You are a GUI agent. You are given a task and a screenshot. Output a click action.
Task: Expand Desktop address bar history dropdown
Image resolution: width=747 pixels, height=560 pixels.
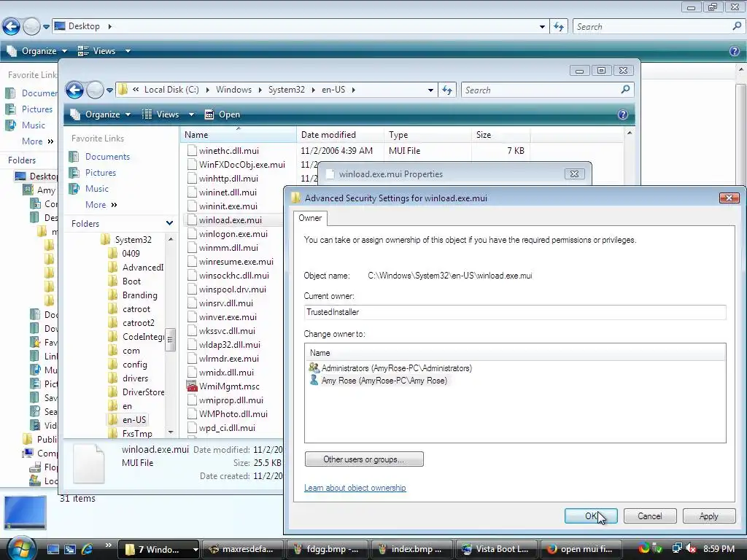542,27
